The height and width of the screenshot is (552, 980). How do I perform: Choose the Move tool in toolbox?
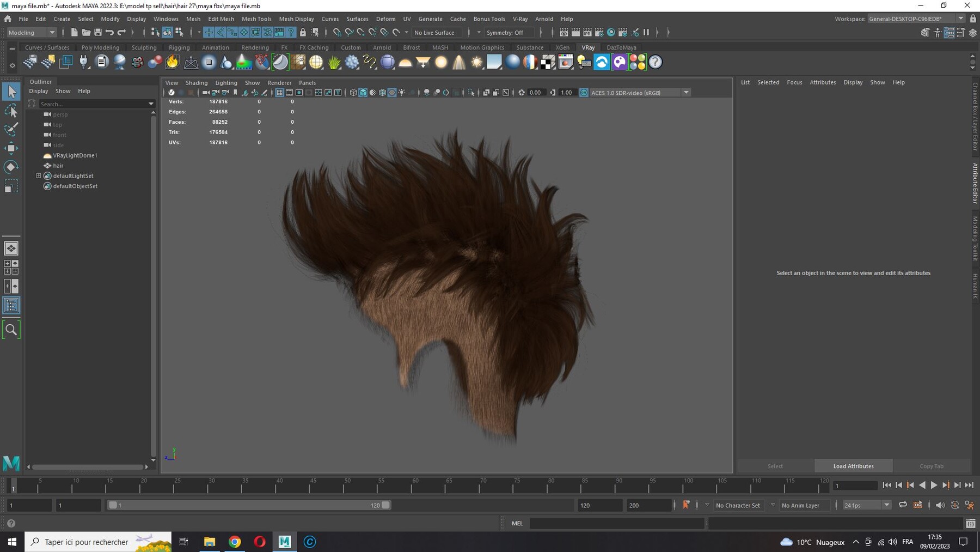point(11,148)
